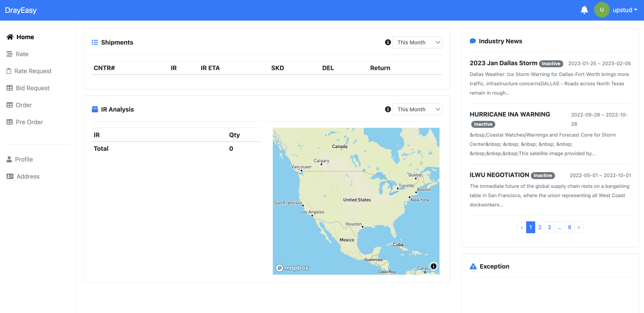Viewport: 644px width, 313px height.
Task: Click the IR Analysis box icon
Action: [x=95, y=109]
